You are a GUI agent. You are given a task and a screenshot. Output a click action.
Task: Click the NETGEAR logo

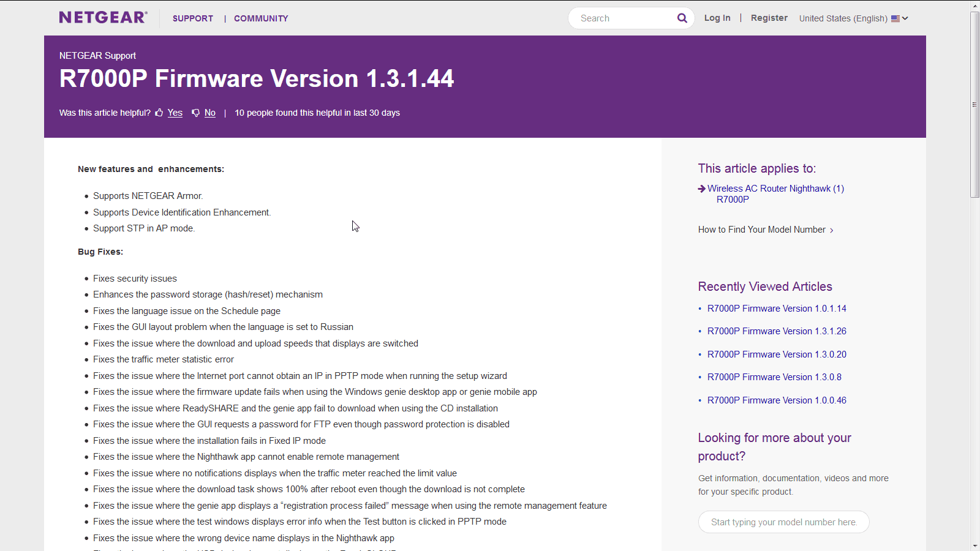point(103,17)
